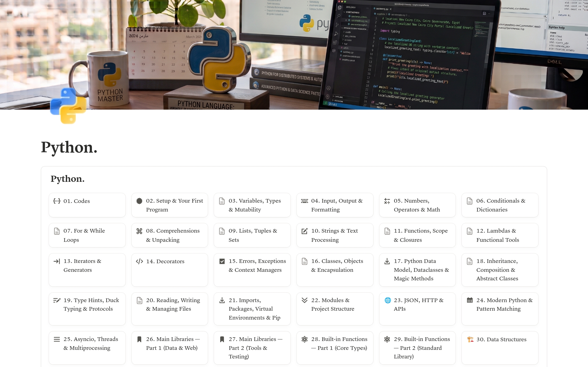Click the curly braces icon on 01. Codes
The width and height of the screenshot is (588, 367).
(57, 201)
